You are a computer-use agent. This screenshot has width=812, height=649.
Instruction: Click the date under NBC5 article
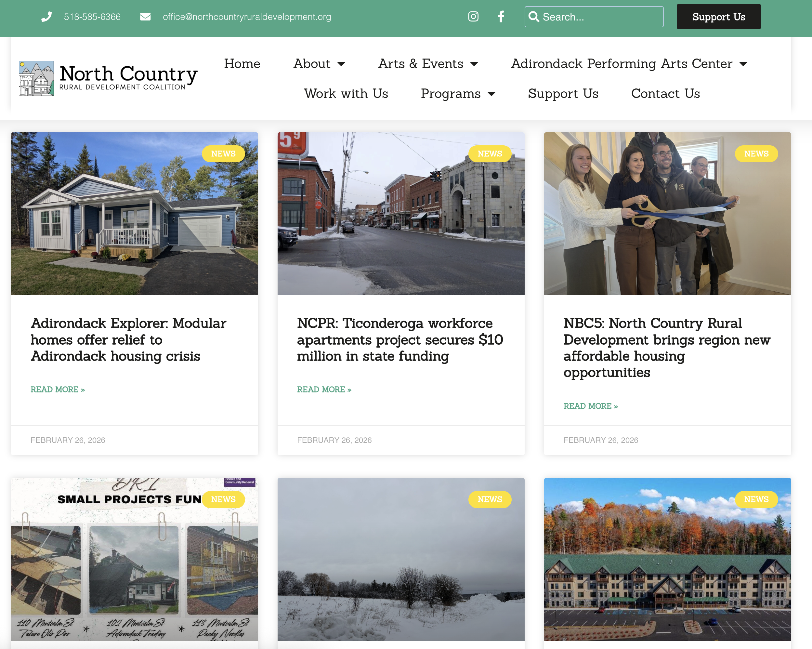(601, 440)
